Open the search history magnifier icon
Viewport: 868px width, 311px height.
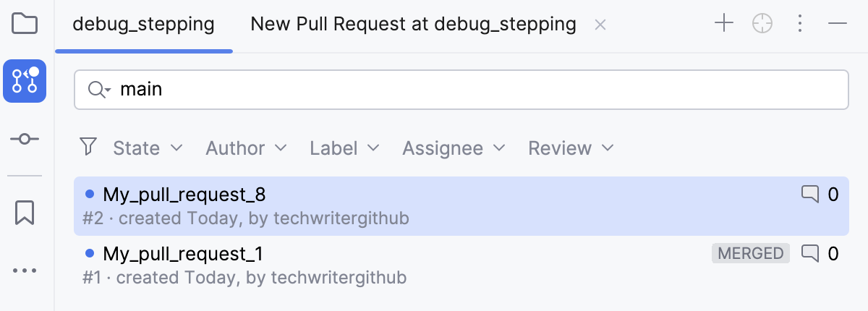(x=98, y=90)
